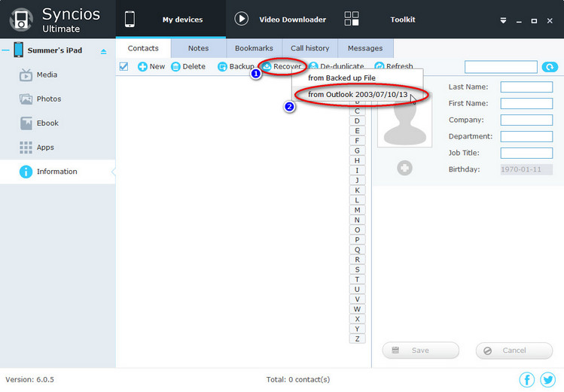Open the Twitter page icon
This screenshot has width=564, height=392.
(x=548, y=380)
